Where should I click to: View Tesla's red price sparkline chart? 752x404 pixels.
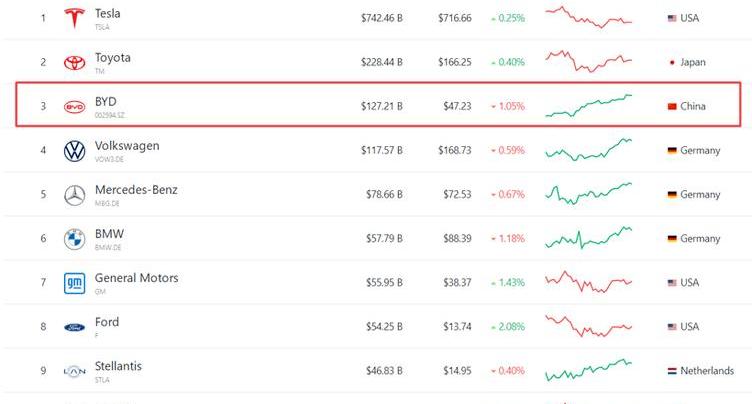click(x=588, y=17)
